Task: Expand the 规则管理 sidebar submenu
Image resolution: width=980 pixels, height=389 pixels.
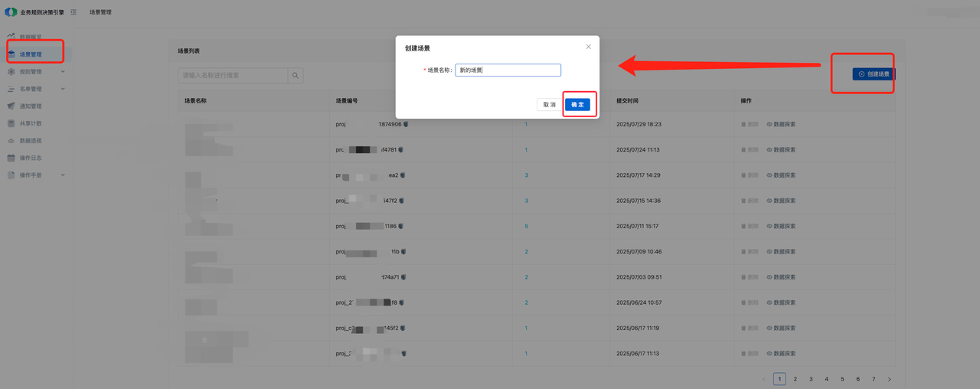Action: [63, 72]
